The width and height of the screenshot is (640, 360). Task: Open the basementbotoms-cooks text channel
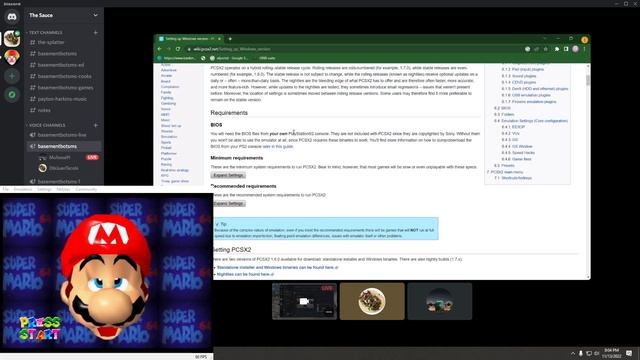point(64,76)
